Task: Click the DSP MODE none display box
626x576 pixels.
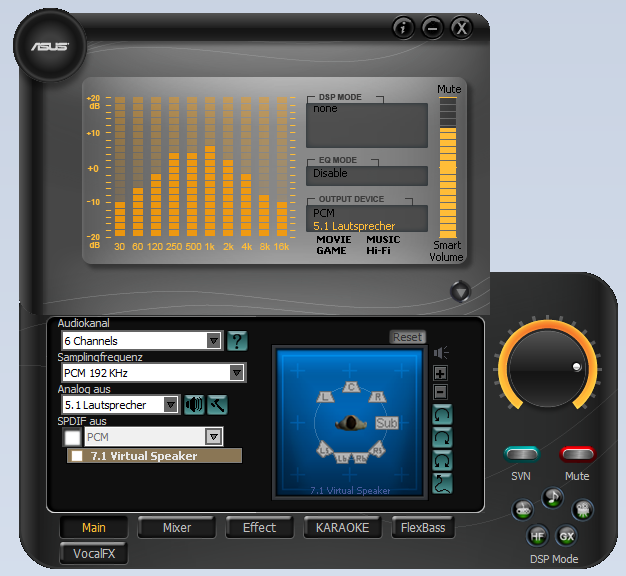Action: click(367, 125)
